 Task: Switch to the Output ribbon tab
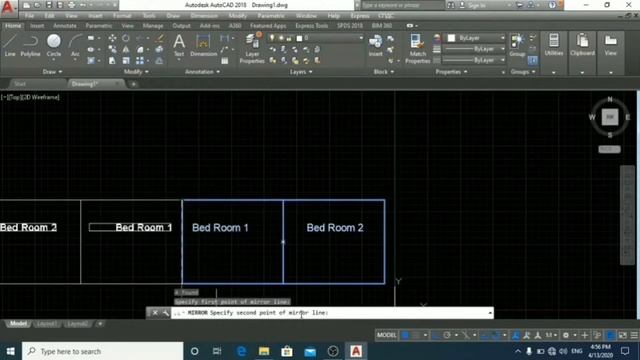181,26
